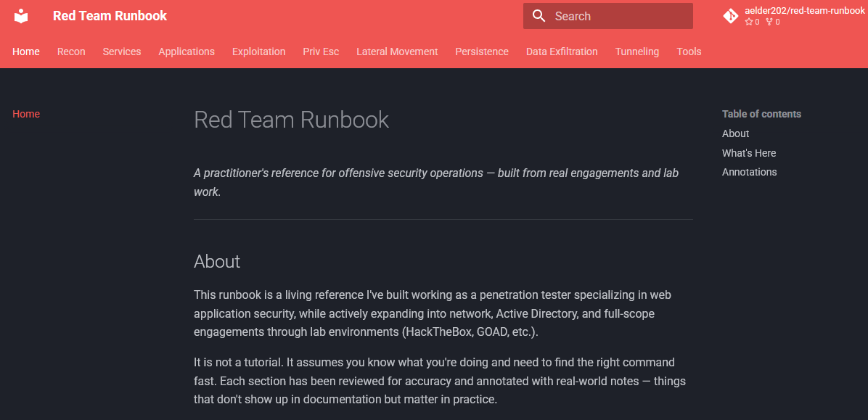Click the book logo icon
Viewport: 868px width, 420px height.
pyautogui.click(x=21, y=15)
